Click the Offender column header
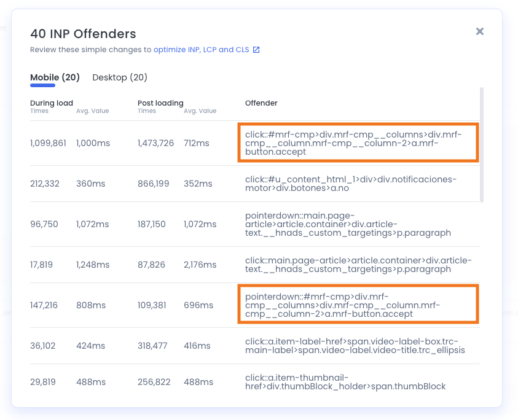The image size is (518, 420). pyautogui.click(x=261, y=103)
